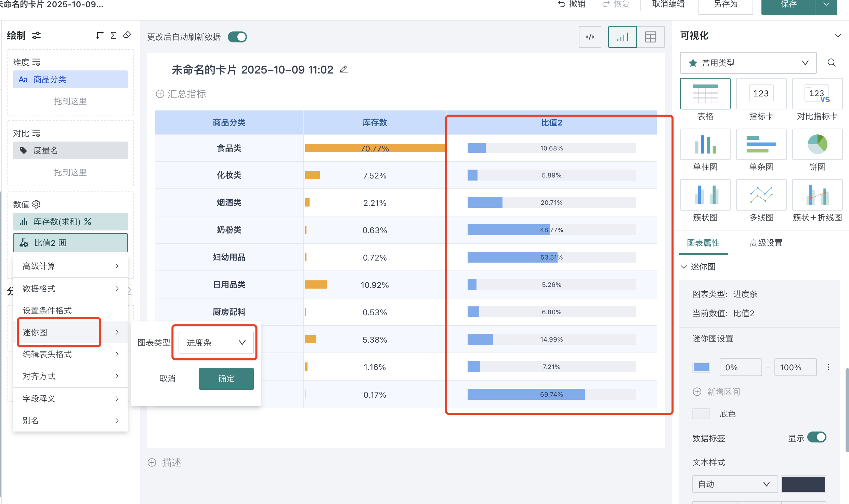
Task: Search chart types with magnifier icon
Action: (x=832, y=63)
